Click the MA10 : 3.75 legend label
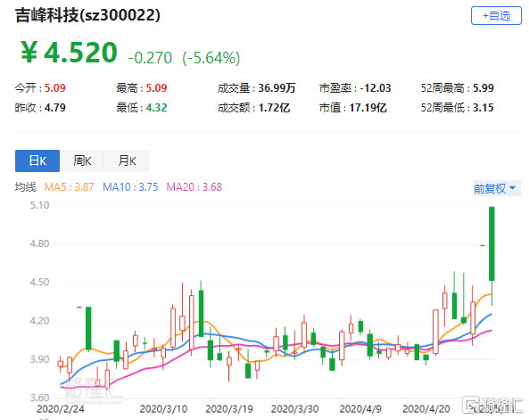The width and height of the screenshot is (529, 420). (130, 187)
